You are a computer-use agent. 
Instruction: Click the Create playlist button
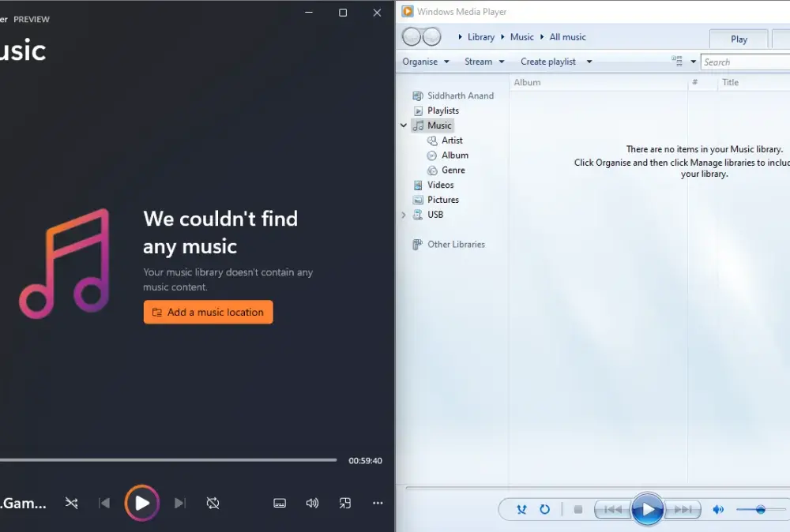tap(547, 62)
